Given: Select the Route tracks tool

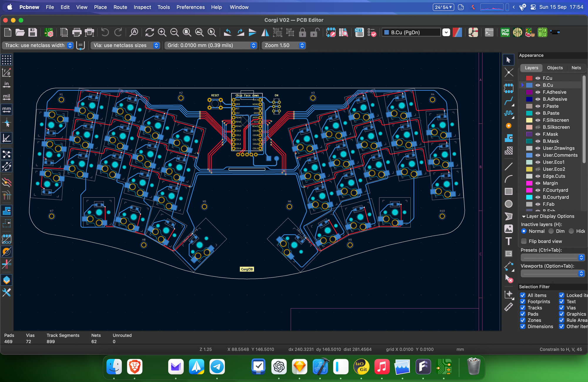Looking at the screenshot, I should tap(508, 101).
